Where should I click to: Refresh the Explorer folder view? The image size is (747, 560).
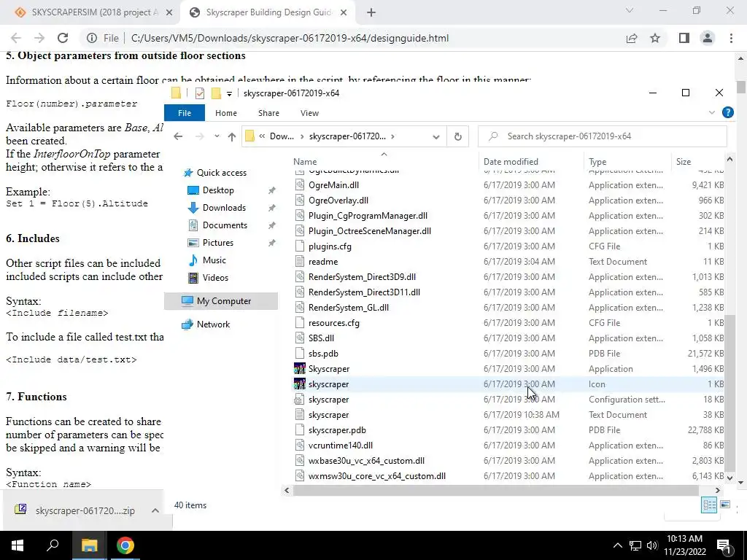click(458, 136)
